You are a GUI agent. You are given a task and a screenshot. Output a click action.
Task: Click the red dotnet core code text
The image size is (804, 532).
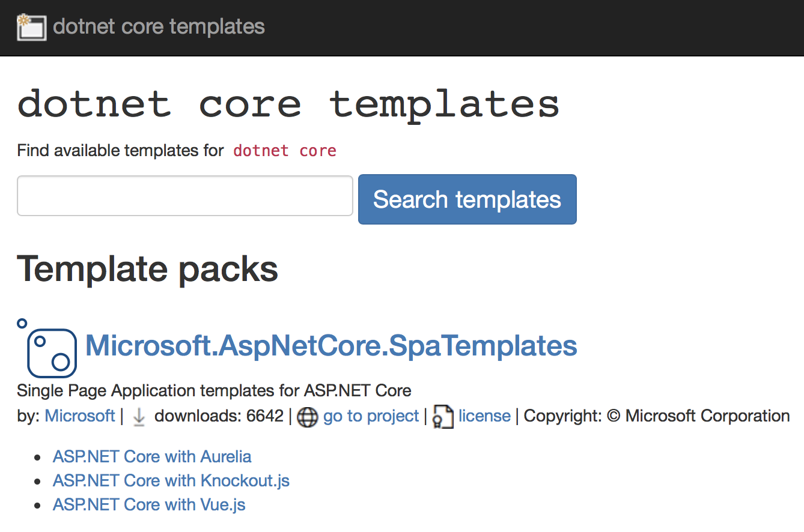[285, 151]
